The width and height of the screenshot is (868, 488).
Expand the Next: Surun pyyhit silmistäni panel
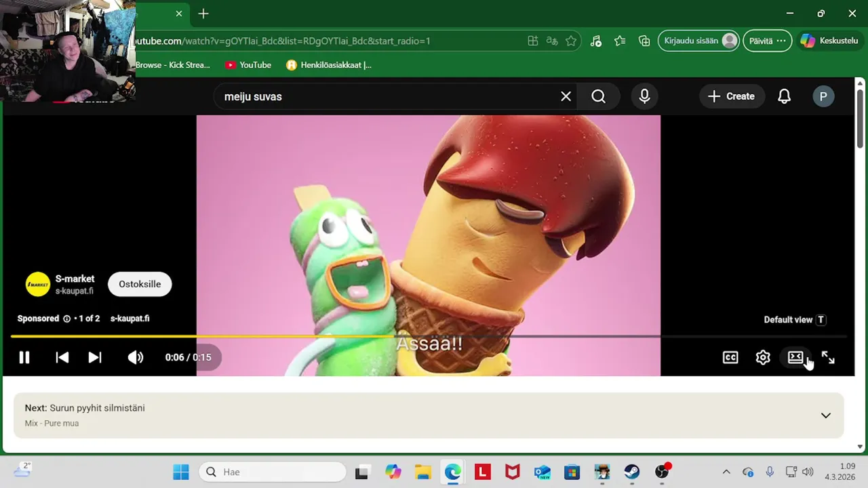pos(429,415)
